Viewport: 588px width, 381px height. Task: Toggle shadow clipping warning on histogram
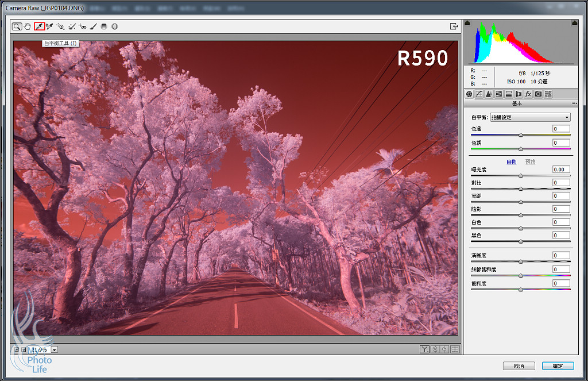coord(467,23)
